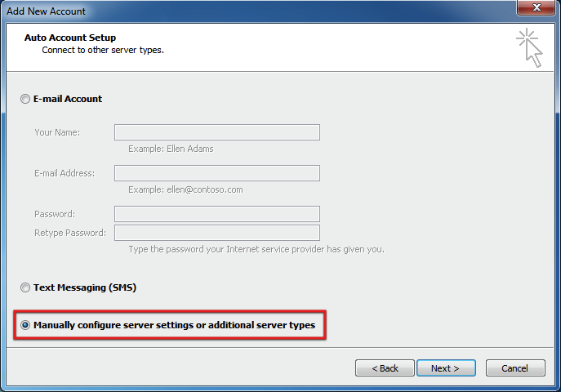This screenshot has height=392, width=561.
Task: Go to the previous step with Back
Action: pyautogui.click(x=385, y=368)
